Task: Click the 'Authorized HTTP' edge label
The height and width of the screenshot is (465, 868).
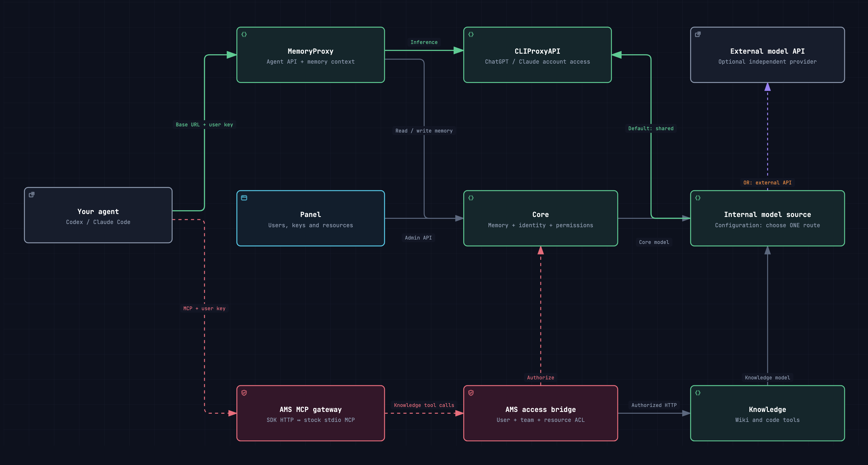Action: coord(654,405)
